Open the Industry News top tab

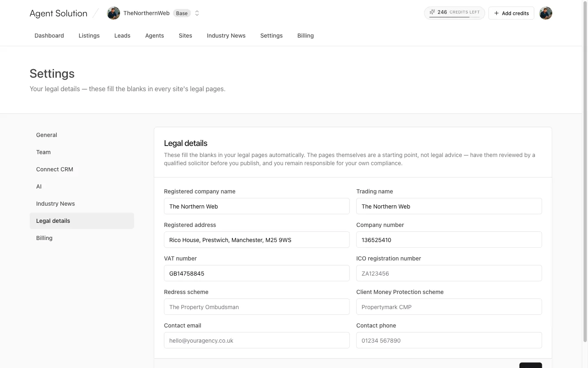(x=226, y=36)
